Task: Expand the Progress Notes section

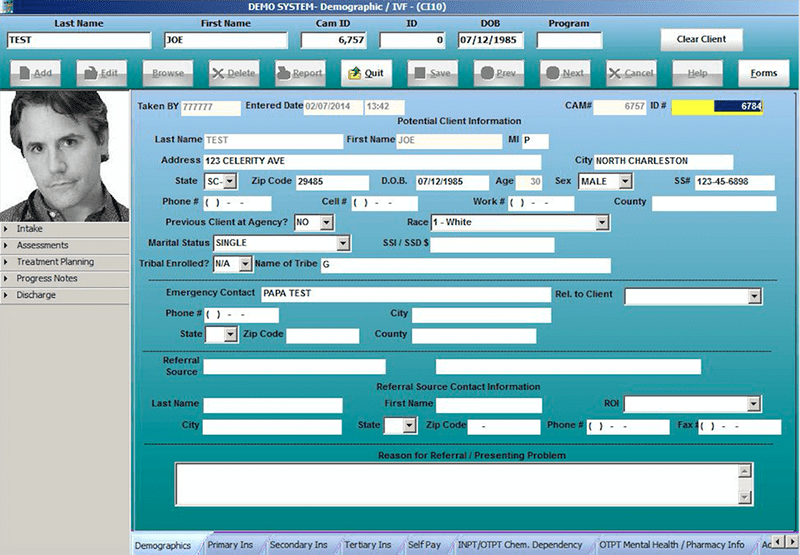Action: pos(65,279)
